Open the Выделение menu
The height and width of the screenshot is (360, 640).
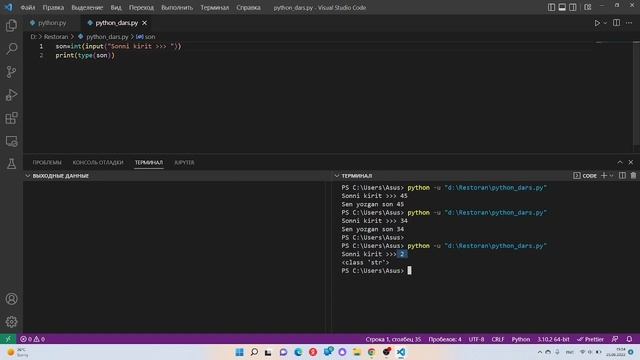(87, 7)
